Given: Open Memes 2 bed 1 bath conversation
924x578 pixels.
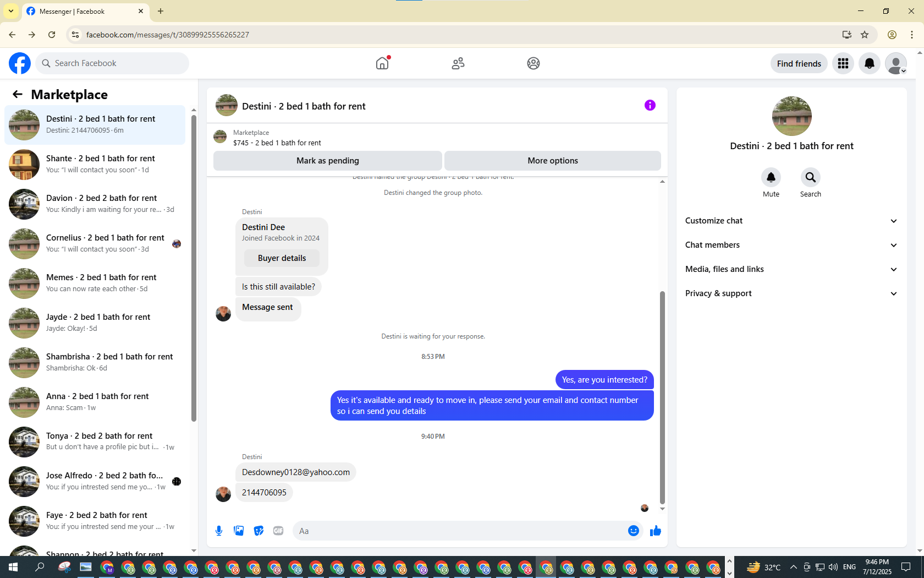Looking at the screenshot, I should click(95, 283).
